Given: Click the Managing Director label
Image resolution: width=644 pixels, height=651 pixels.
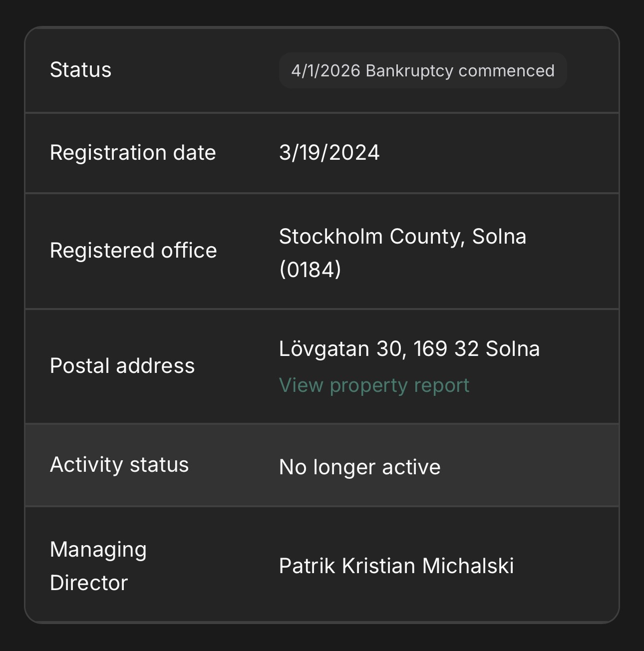Looking at the screenshot, I should (98, 566).
